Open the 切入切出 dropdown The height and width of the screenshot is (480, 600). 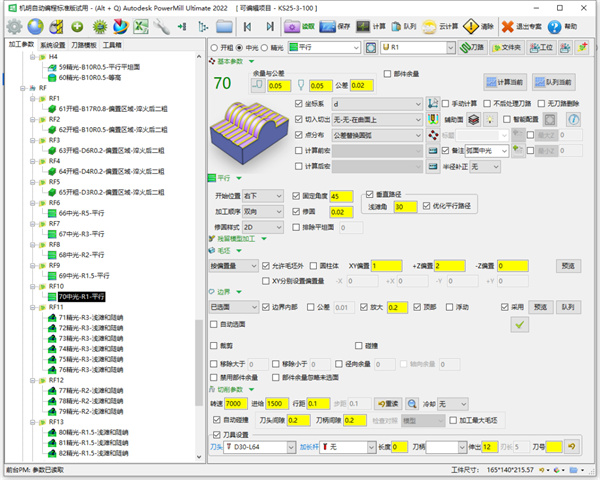[375, 118]
